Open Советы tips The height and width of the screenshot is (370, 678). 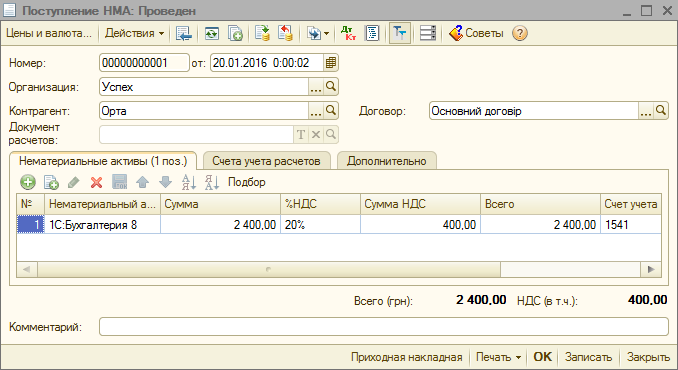(476, 33)
